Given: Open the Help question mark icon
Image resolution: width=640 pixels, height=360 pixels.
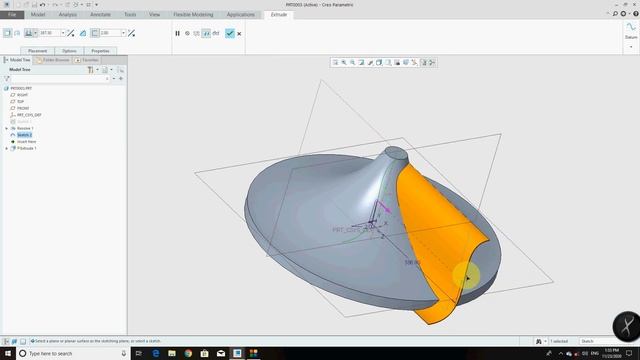Looking at the screenshot, I should [636, 14].
